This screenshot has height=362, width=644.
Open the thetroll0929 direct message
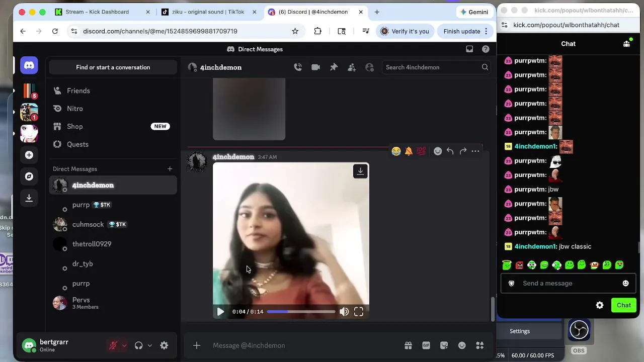pyautogui.click(x=113, y=244)
